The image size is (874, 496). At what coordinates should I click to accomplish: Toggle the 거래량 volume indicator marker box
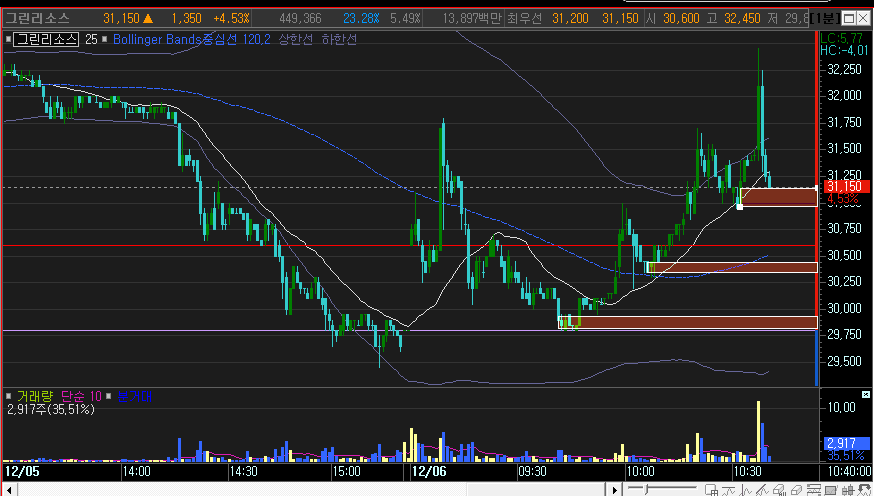coord(8,396)
